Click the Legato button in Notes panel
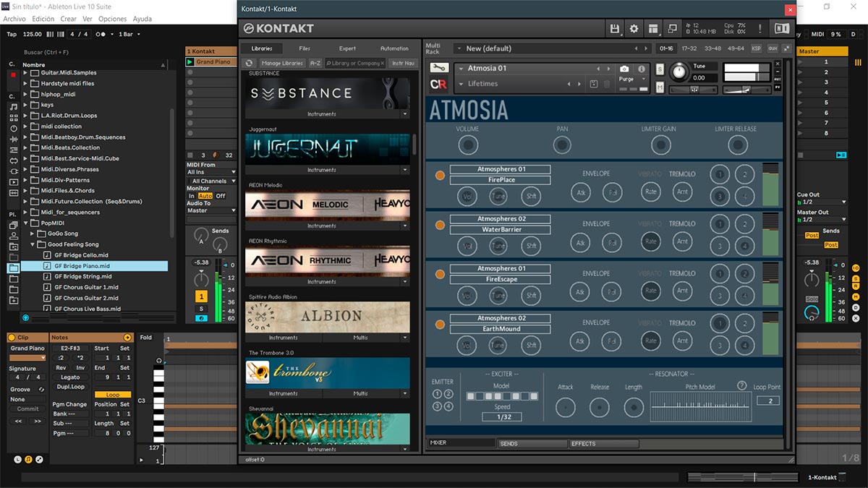The width and height of the screenshot is (868, 488). [70, 377]
